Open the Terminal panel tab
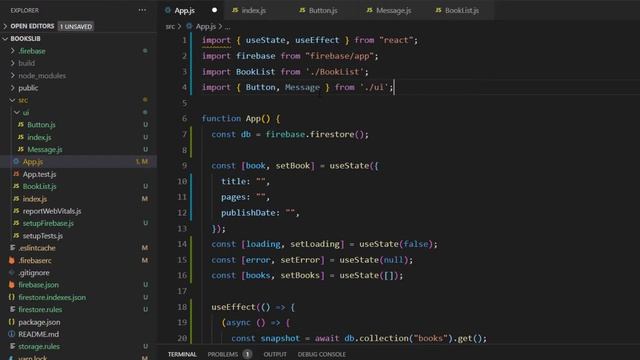640x360 pixels. click(x=182, y=354)
